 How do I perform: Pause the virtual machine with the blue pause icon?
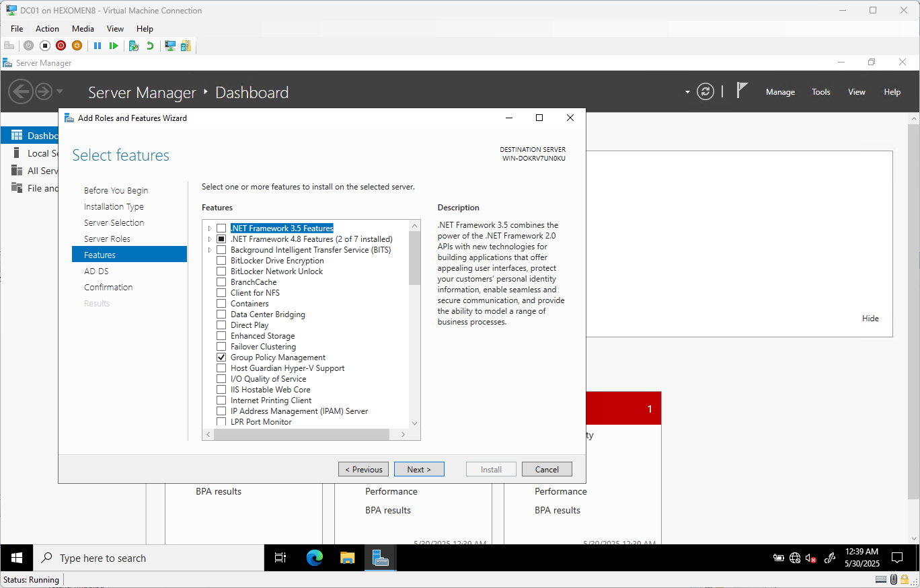coord(98,46)
